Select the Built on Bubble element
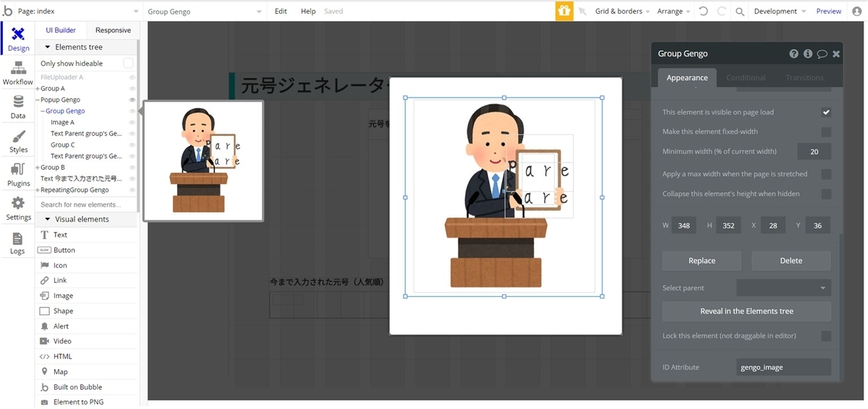This screenshot has height=409, width=868. pos(86,387)
